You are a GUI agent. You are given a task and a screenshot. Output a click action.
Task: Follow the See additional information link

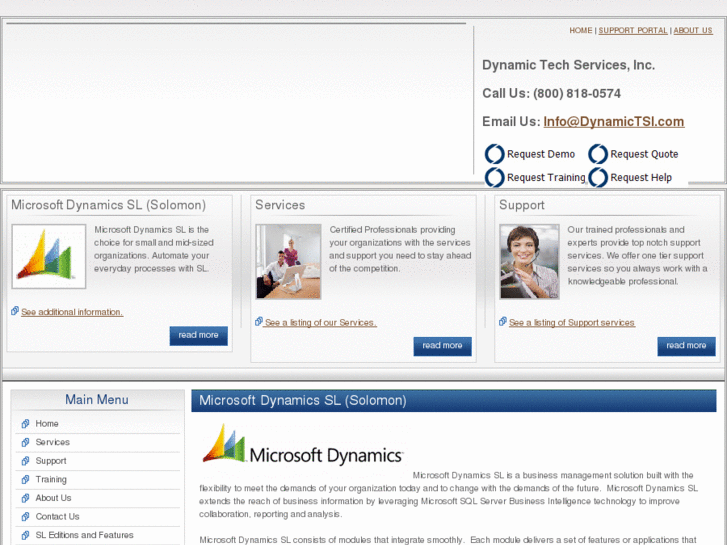(x=72, y=312)
